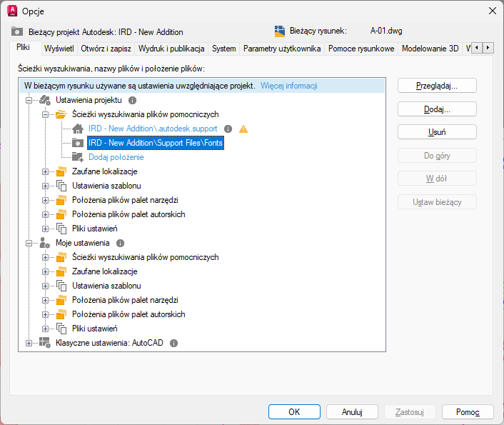
Task: Collapse the Ustawienia projektu tree node
Action: click(29, 100)
